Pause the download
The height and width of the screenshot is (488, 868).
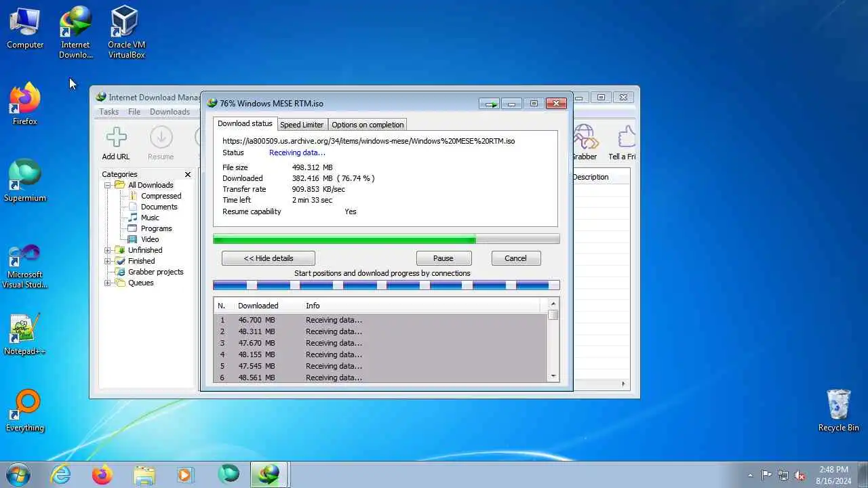[x=443, y=258]
